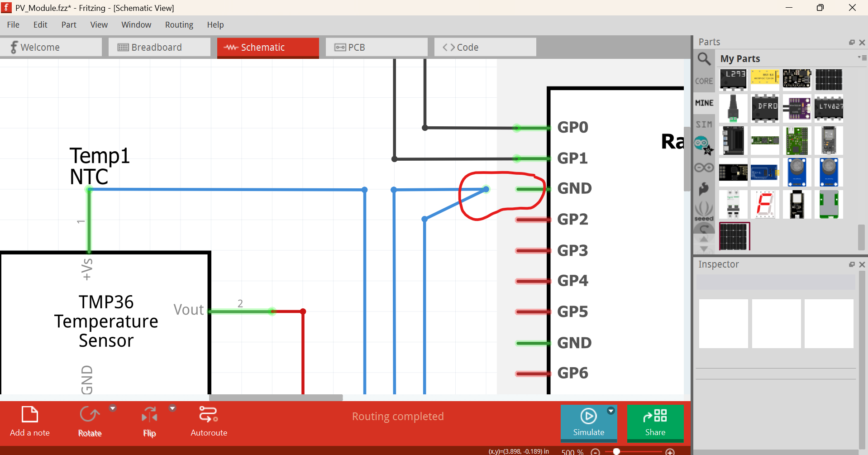Open the View menu
The width and height of the screenshot is (868, 455).
click(x=99, y=25)
